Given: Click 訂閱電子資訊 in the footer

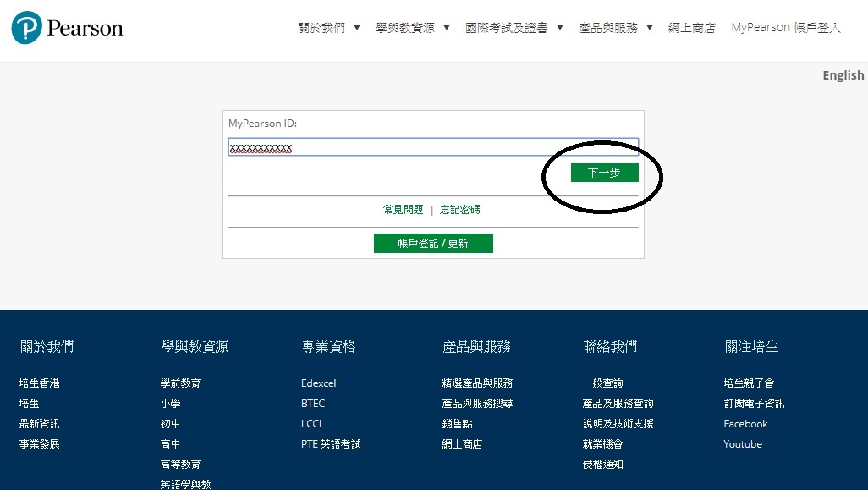Looking at the screenshot, I should [754, 404].
